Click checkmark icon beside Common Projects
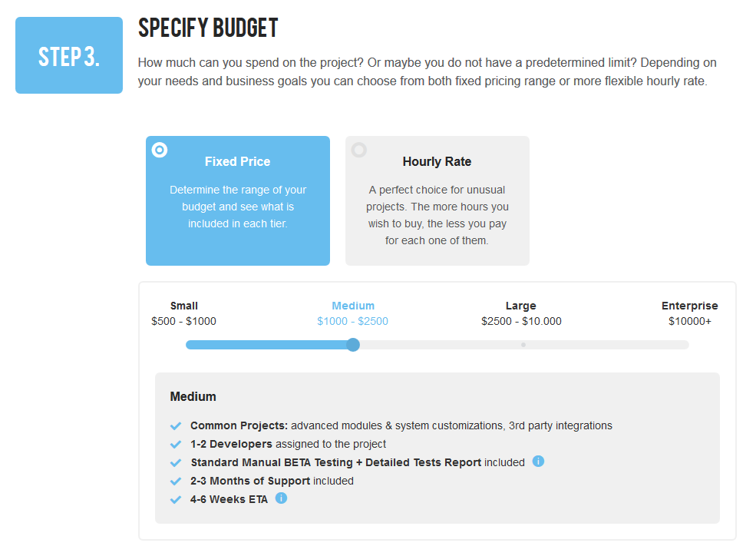The image size is (756, 556). tap(176, 425)
